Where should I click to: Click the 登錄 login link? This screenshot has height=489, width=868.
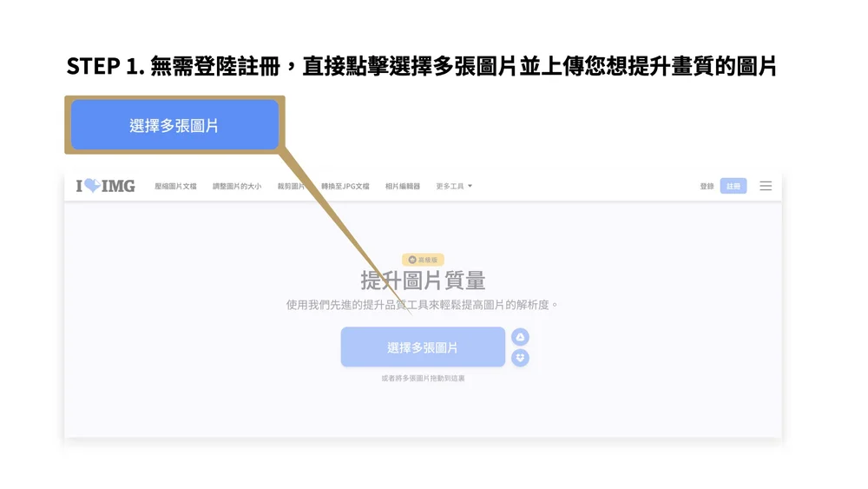click(707, 186)
